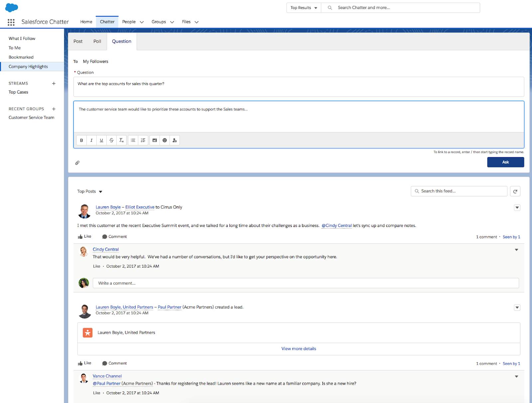532x403 pixels.
Task: Open actions menu for the Elliot Executive post
Action: [517, 208]
